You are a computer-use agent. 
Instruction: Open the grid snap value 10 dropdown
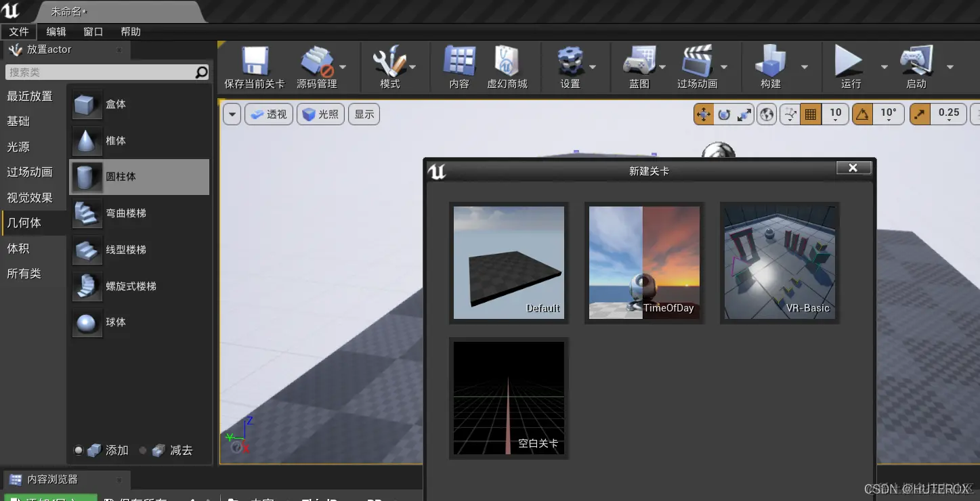(x=836, y=114)
